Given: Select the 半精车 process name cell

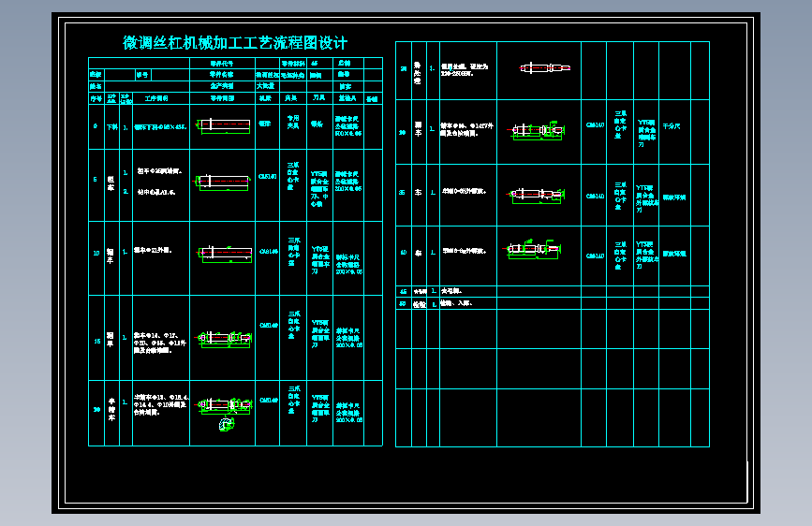Looking at the screenshot, I should (111, 409).
